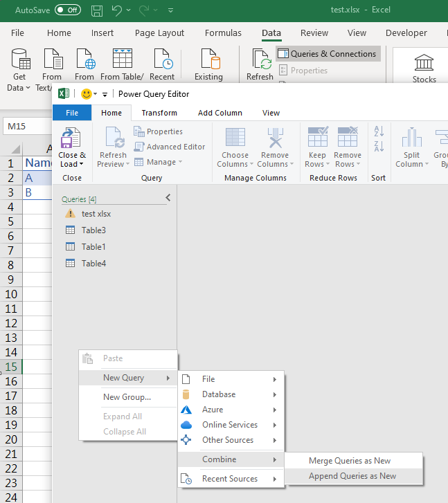Click the Name Box showing M15
The height and width of the screenshot is (503, 448).
pyautogui.click(x=27, y=126)
